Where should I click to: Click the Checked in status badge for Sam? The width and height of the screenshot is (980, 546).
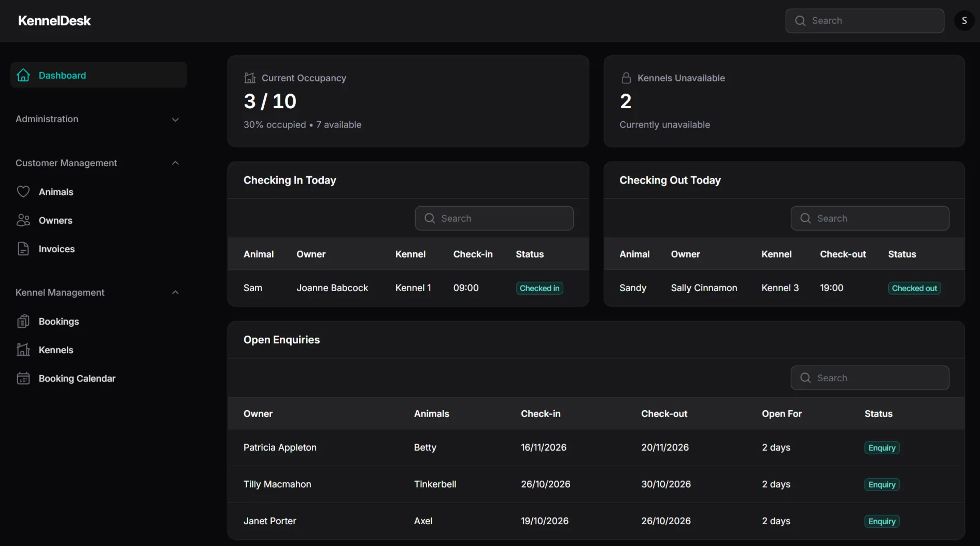pos(539,288)
